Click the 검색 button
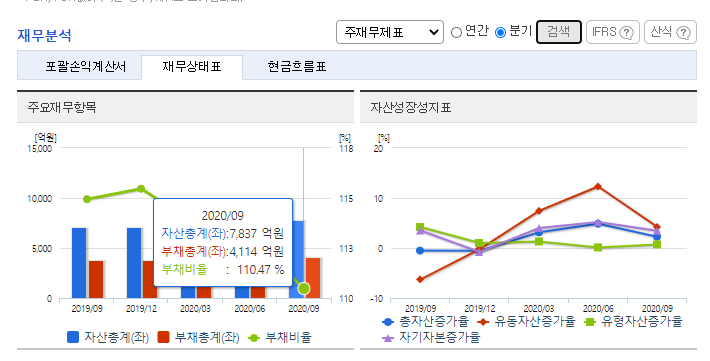710x361 pixels. tap(559, 32)
